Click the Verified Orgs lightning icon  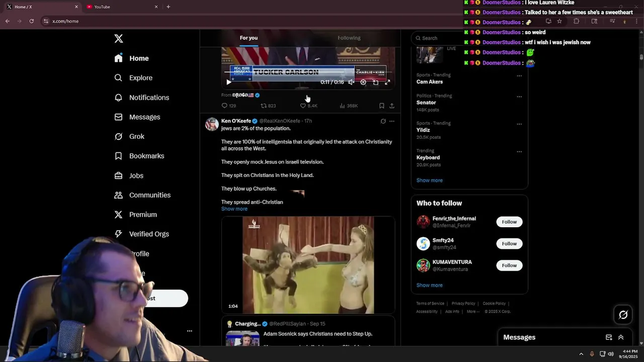[x=118, y=234]
